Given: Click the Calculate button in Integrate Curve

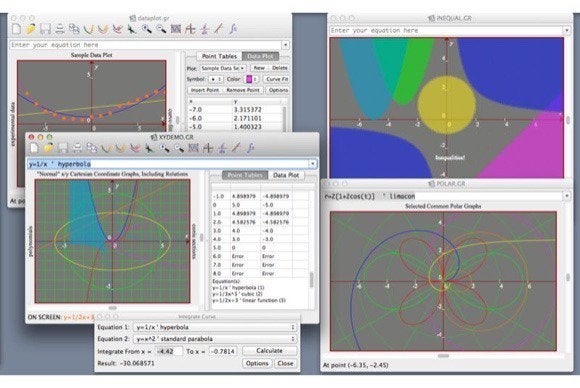Looking at the screenshot, I should pyautogui.click(x=270, y=351).
